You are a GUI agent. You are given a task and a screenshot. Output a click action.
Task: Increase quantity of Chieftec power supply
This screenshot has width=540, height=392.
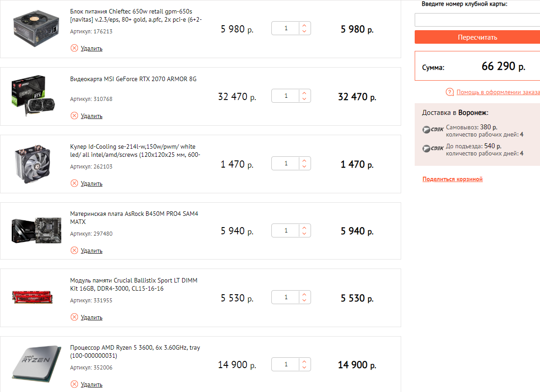click(305, 26)
